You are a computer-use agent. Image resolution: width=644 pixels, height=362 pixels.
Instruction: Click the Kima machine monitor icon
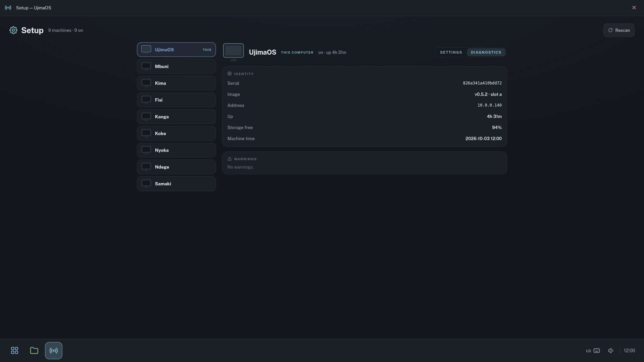pyautogui.click(x=146, y=83)
